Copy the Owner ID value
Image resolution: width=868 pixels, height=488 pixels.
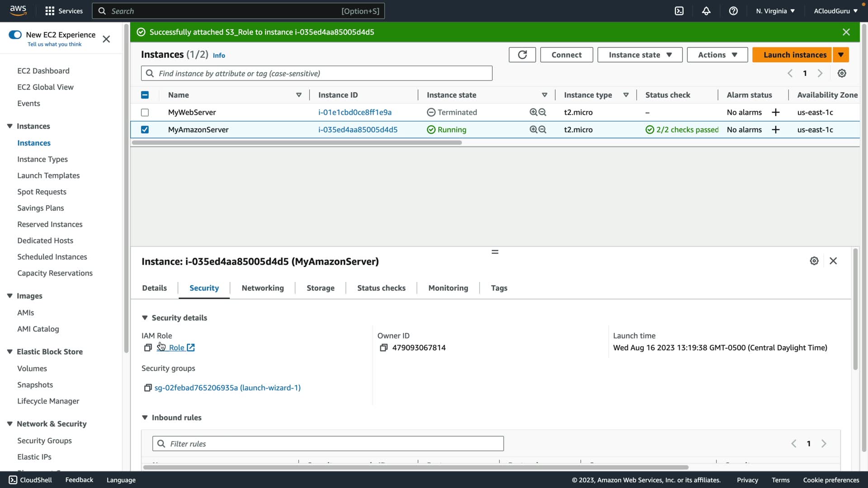pyautogui.click(x=383, y=347)
